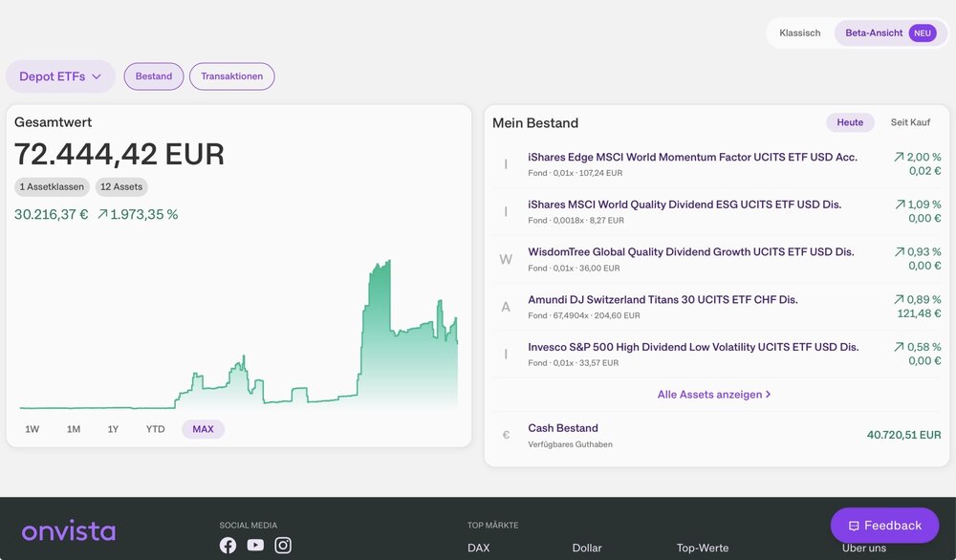Open the Bestand tab
Screen dimensions: 956x560
point(154,76)
